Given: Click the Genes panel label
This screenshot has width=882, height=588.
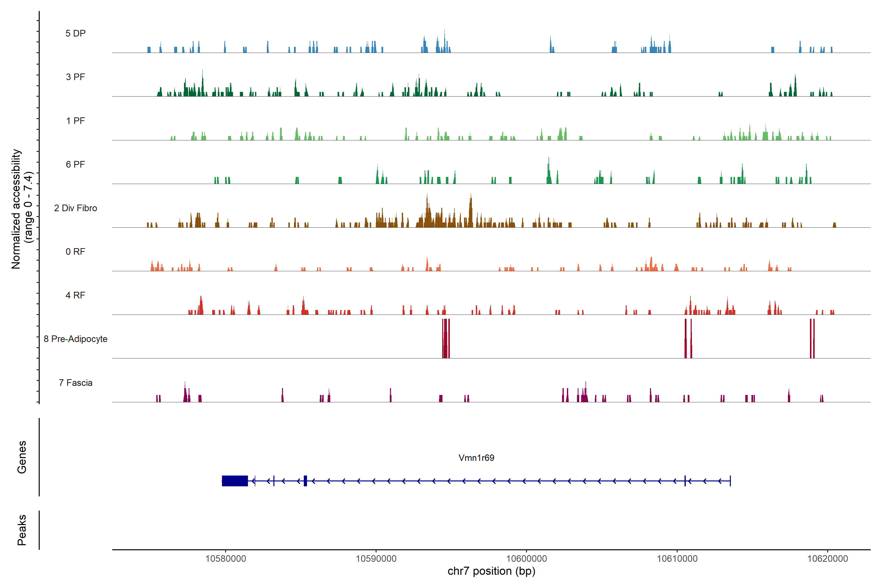Looking at the screenshot, I should (x=22, y=457).
